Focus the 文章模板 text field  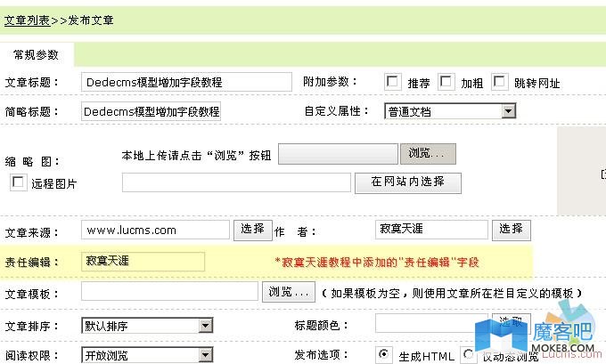tap(169, 291)
